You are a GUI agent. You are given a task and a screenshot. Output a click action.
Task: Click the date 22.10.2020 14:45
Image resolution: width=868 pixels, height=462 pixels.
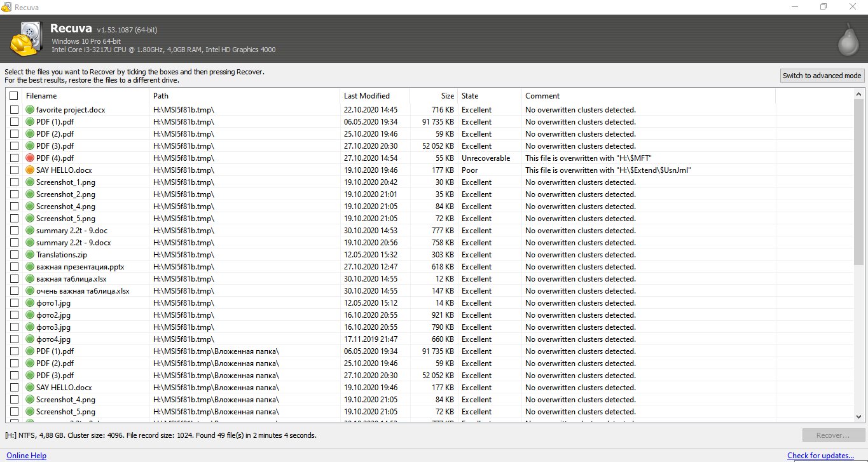(371, 110)
